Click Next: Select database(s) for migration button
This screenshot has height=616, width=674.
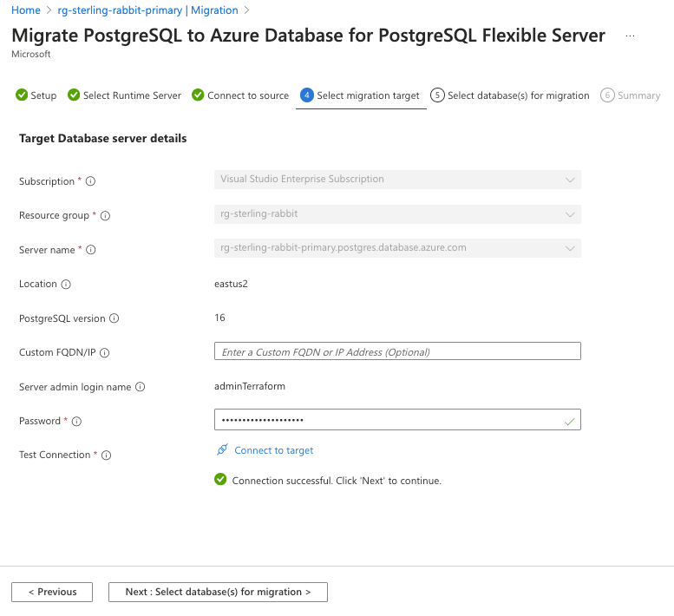(218, 592)
